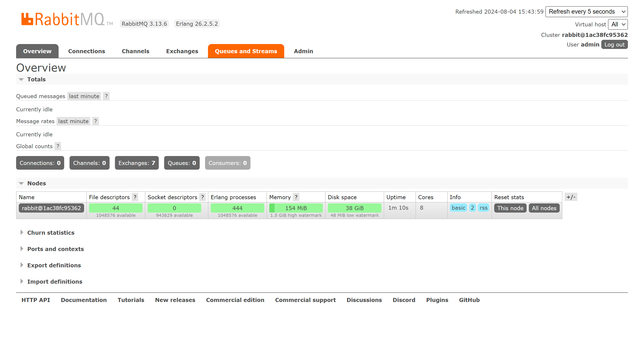The height and width of the screenshot is (342, 644).
Task: Click the RabbitMQ logo
Action: coord(67,19)
